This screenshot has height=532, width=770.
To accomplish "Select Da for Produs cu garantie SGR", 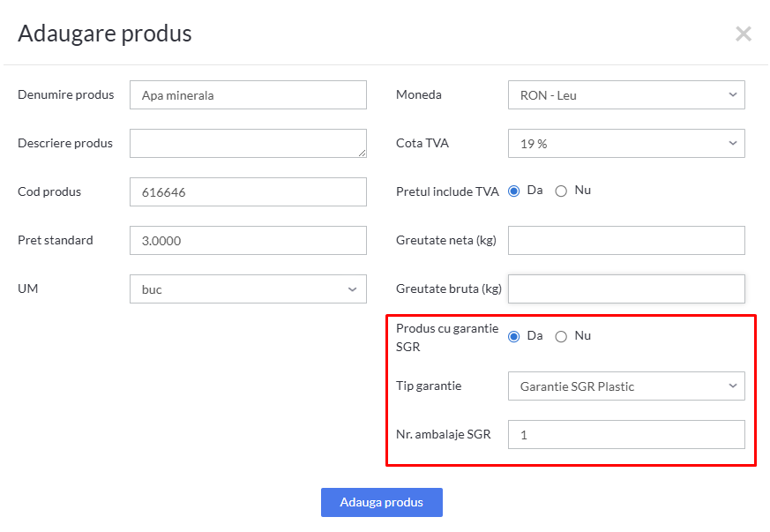I will pos(514,336).
